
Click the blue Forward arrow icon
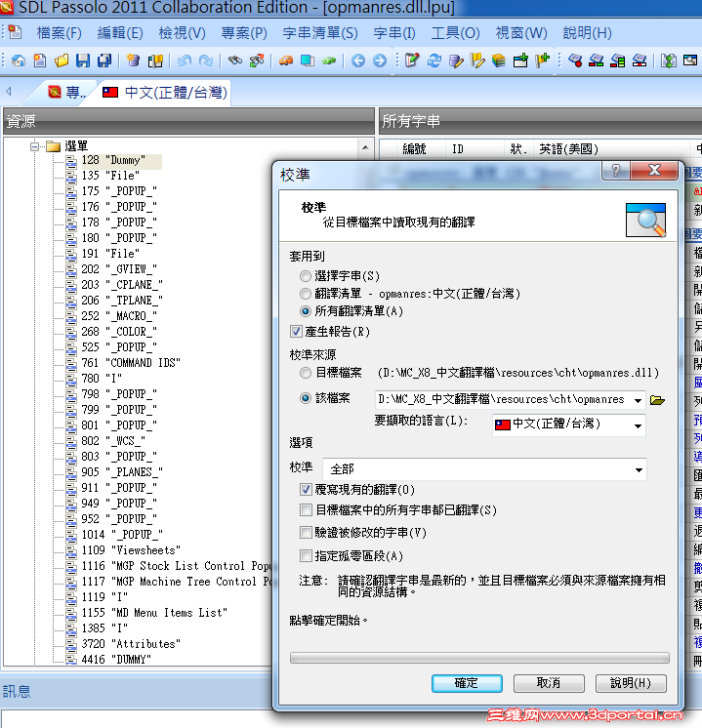(x=380, y=61)
